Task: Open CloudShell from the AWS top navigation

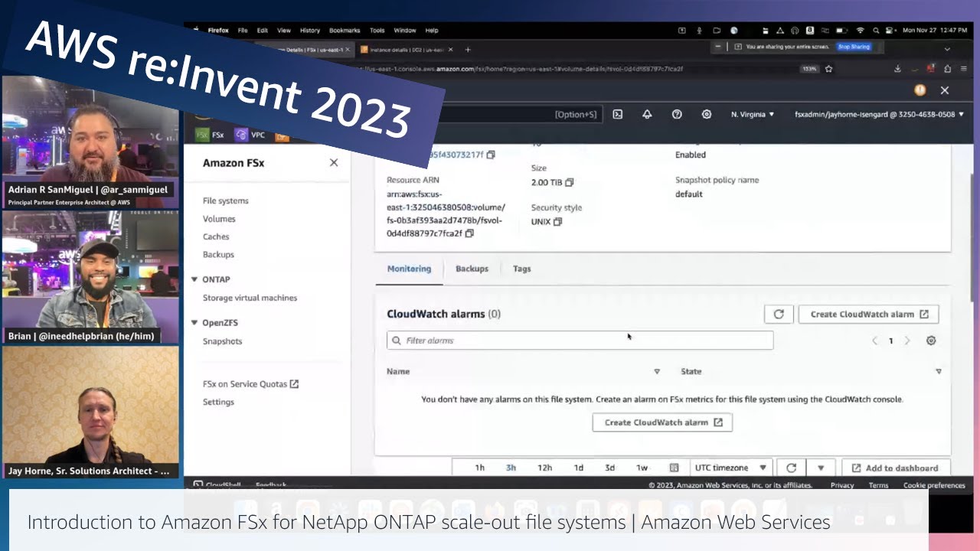Action: point(617,114)
